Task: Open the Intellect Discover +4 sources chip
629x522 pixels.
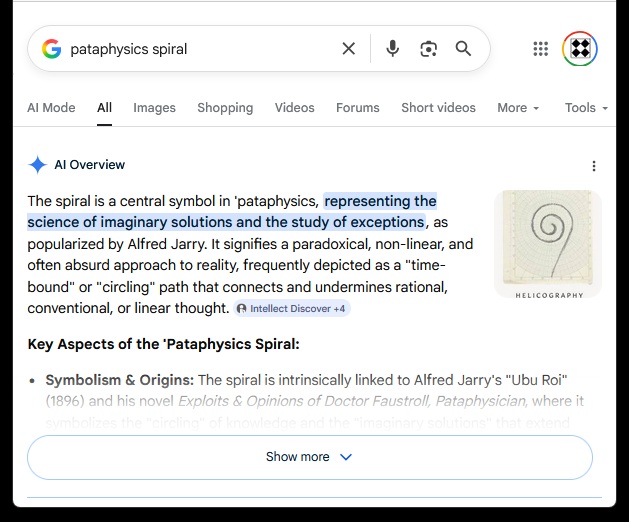Action: coord(292,309)
